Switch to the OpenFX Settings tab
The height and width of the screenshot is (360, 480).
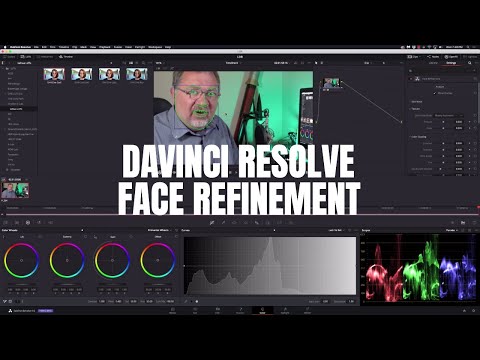click(451, 63)
